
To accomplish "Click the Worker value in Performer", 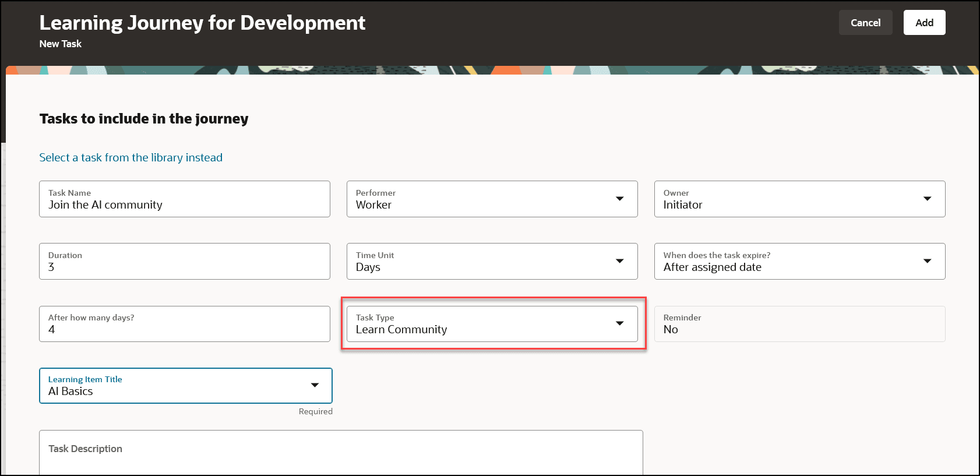I will (x=373, y=205).
